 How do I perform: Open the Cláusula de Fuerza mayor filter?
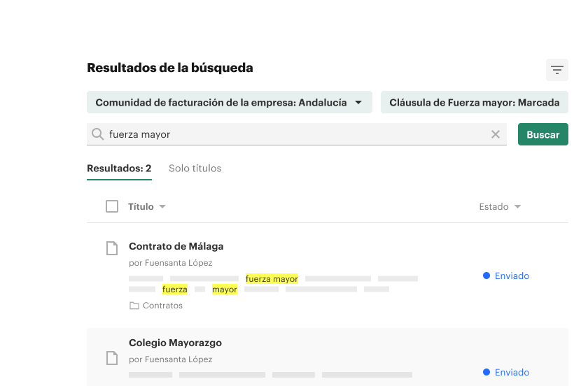(x=475, y=102)
